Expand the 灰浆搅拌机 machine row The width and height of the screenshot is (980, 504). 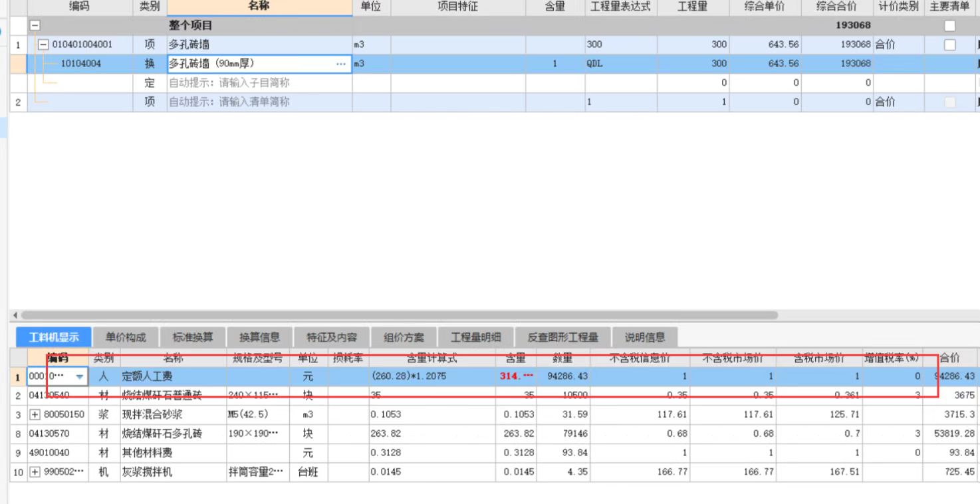click(x=35, y=472)
